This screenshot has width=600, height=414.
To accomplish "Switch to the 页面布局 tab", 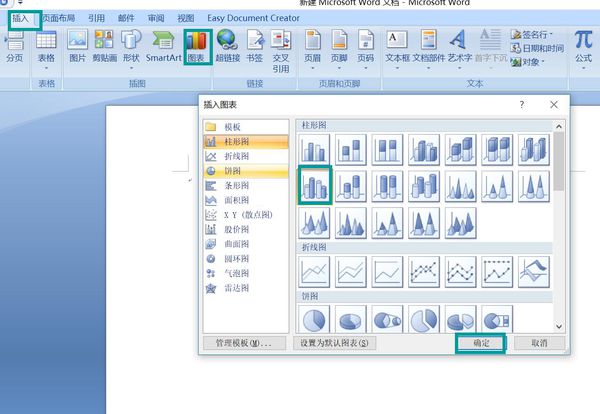I will pyautogui.click(x=59, y=18).
